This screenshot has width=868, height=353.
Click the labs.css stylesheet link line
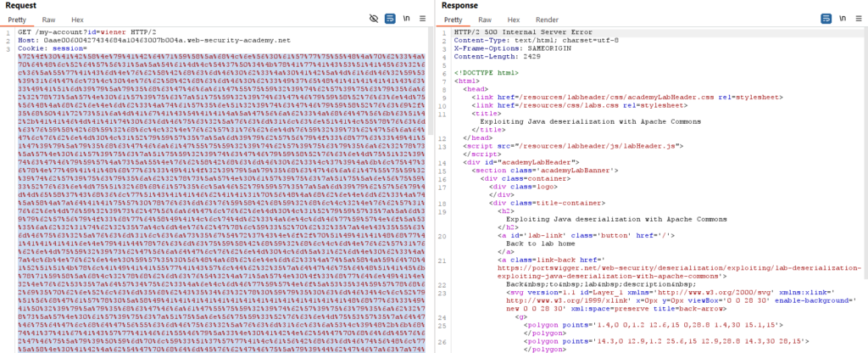pos(580,104)
